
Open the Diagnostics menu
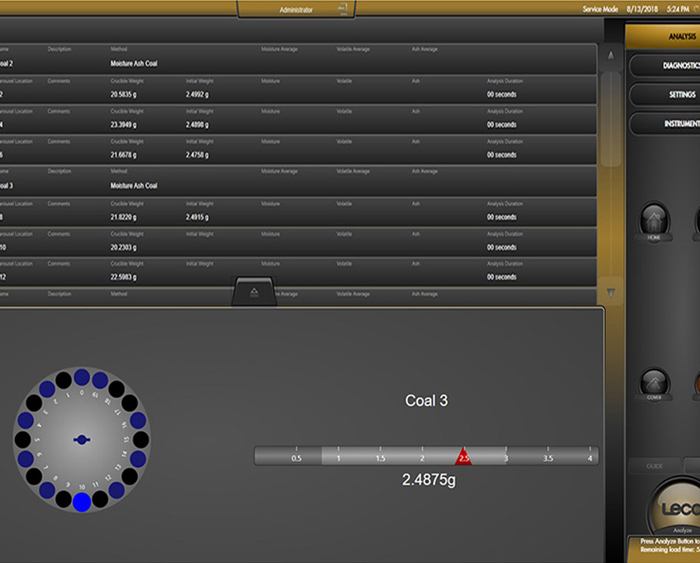pyautogui.click(x=670, y=66)
